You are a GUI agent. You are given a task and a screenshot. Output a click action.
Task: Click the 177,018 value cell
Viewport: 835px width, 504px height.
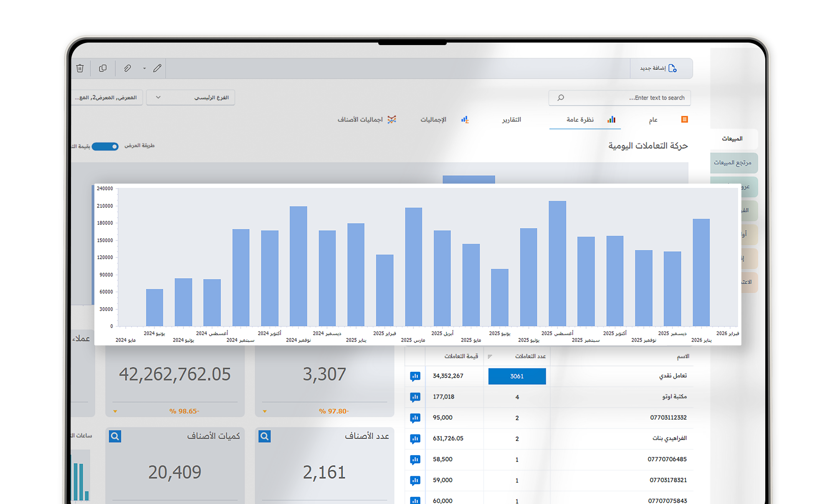(443, 397)
